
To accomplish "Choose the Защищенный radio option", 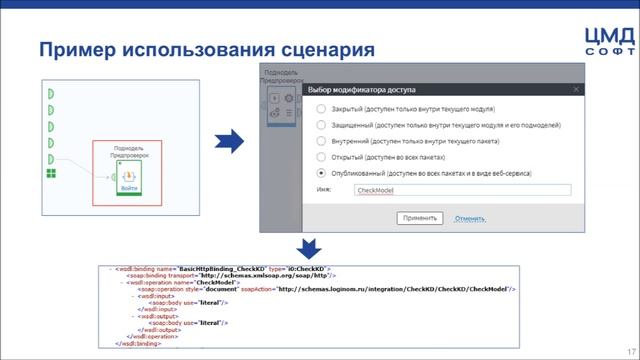I will (x=321, y=125).
